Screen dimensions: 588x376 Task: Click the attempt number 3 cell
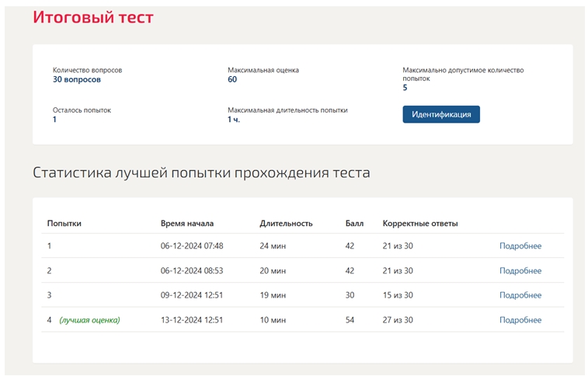point(49,295)
